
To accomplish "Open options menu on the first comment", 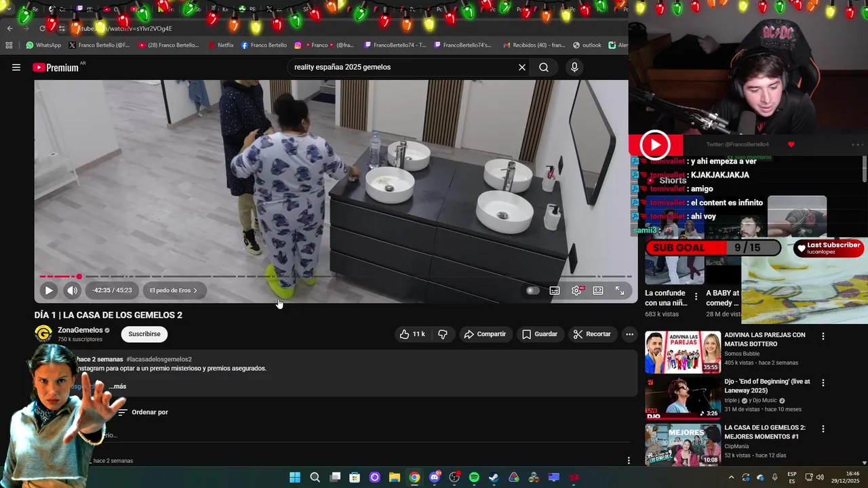I will (629, 461).
